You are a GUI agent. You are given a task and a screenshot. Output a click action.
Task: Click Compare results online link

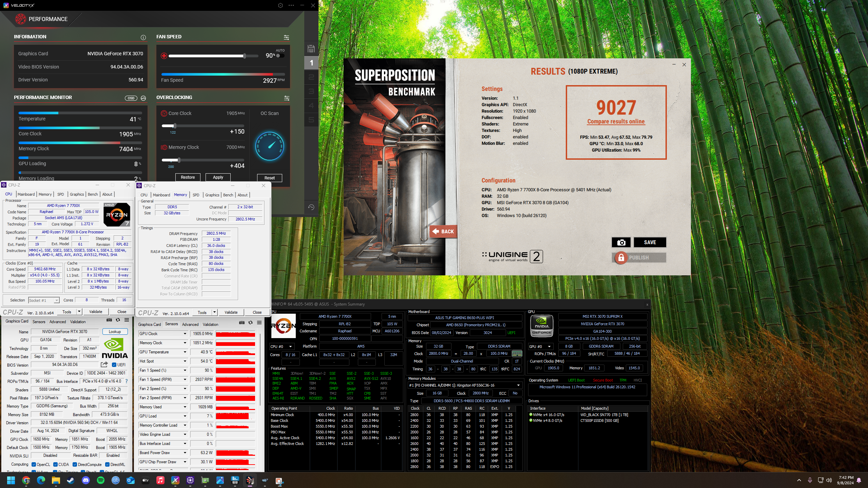tap(616, 121)
